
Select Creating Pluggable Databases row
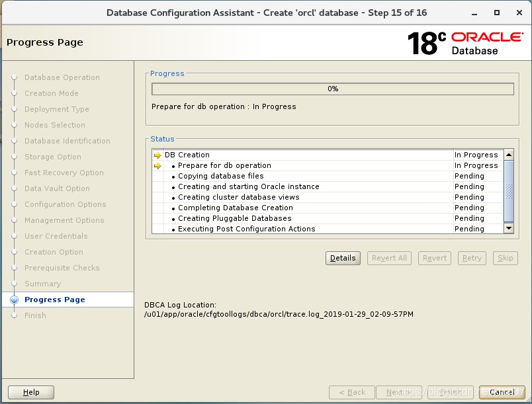pos(328,218)
